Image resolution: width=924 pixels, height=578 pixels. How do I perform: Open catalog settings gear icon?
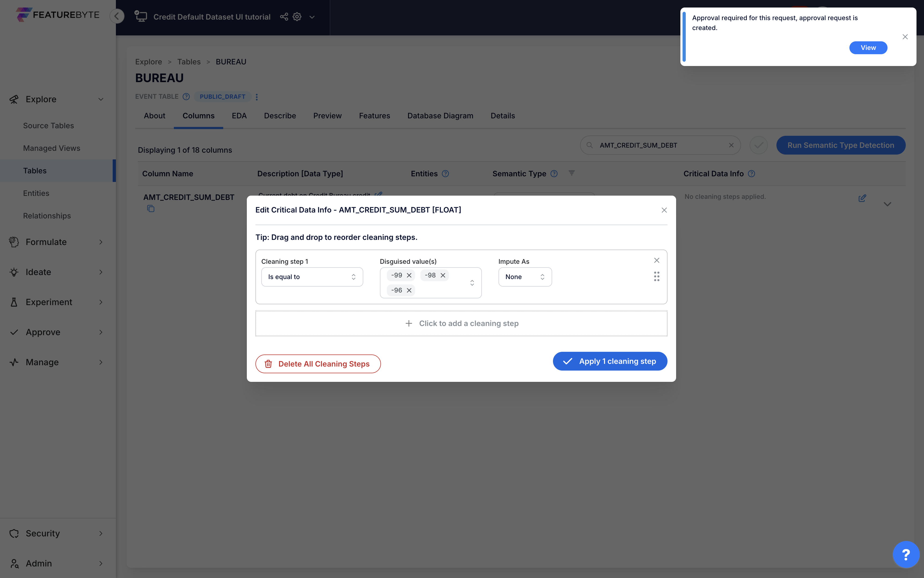coord(297,17)
